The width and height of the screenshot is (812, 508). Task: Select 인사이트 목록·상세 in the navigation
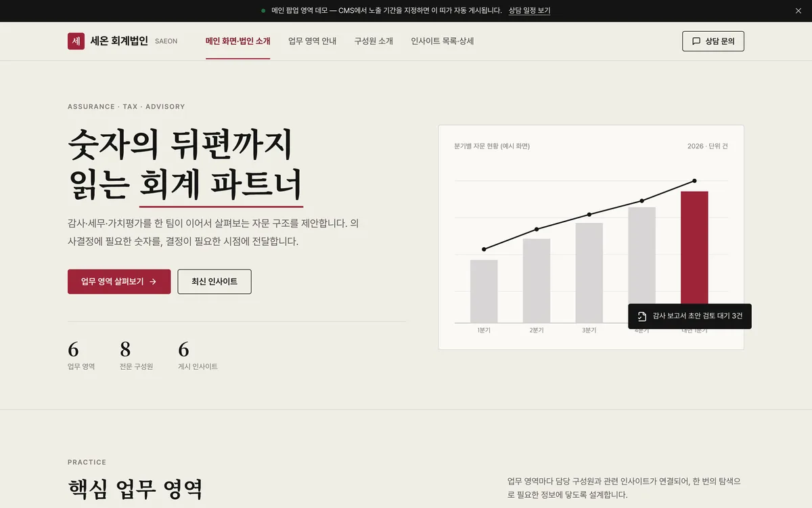[x=443, y=41]
